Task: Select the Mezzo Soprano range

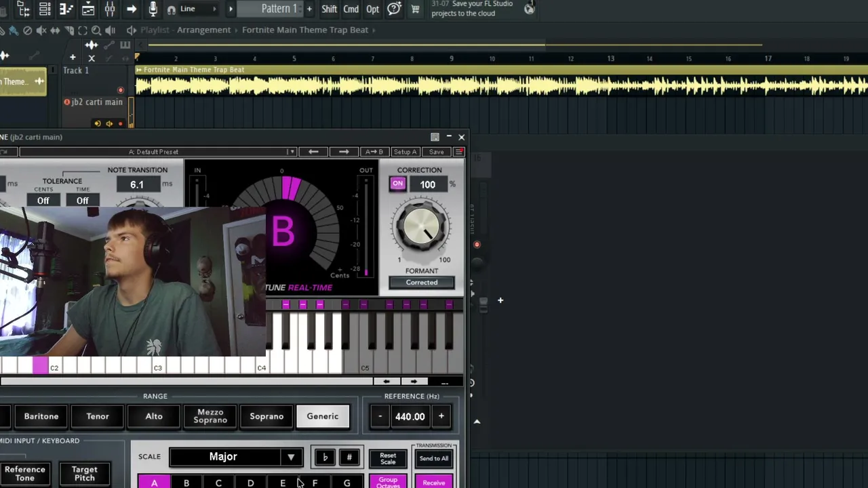Action: point(210,416)
